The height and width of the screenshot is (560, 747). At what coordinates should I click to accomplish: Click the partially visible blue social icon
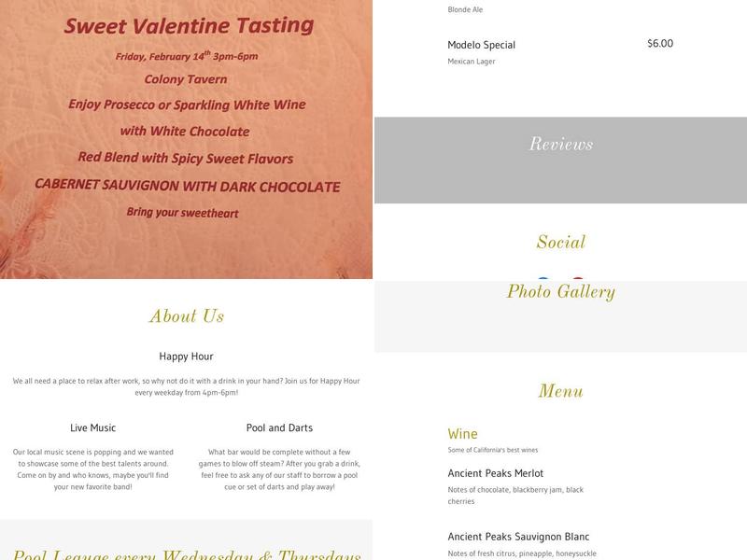pos(543,278)
